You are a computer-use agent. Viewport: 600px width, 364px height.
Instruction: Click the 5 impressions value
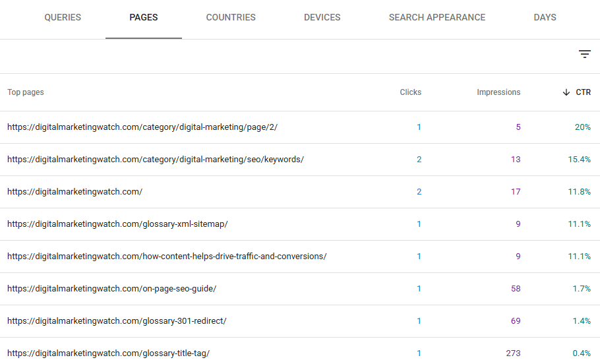518,127
